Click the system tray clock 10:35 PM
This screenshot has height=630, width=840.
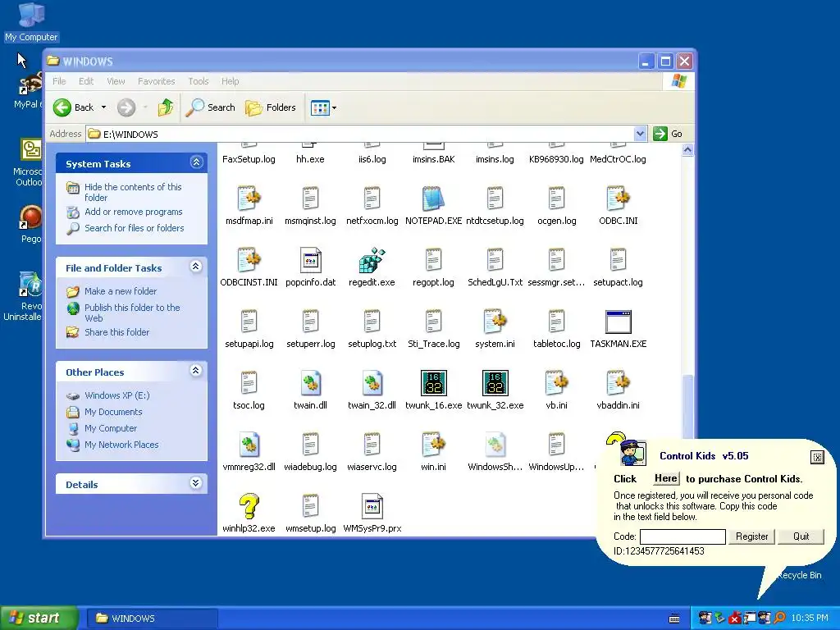pos(810,619)
